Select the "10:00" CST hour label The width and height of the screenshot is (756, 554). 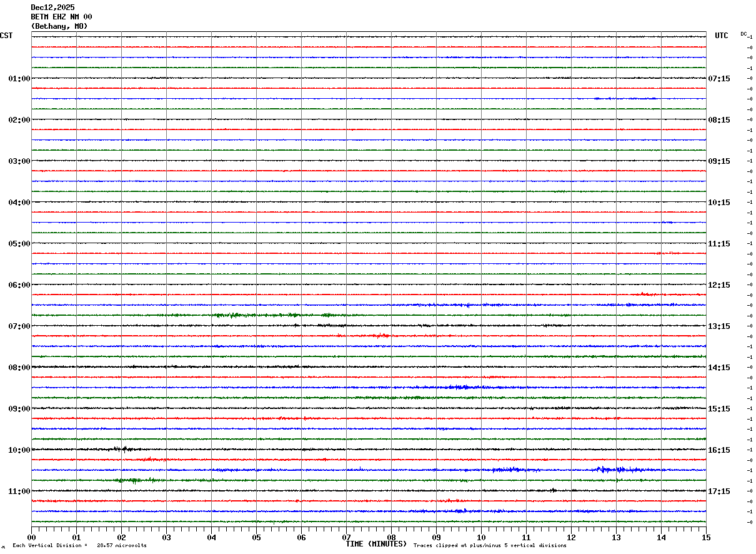click(19, 450)
